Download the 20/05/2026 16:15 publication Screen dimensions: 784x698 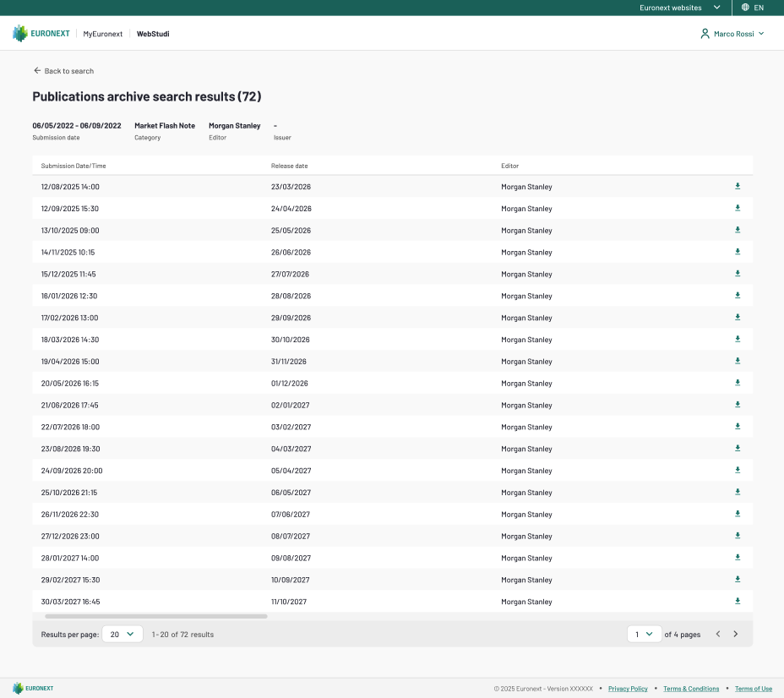pyautogui.click(x=738, y=383)
